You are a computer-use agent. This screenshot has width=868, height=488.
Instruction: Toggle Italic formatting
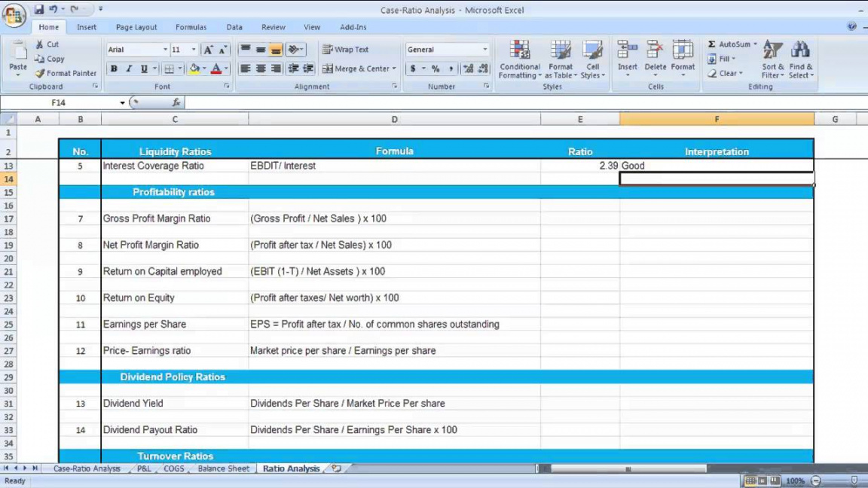click(x=129, y=69)
